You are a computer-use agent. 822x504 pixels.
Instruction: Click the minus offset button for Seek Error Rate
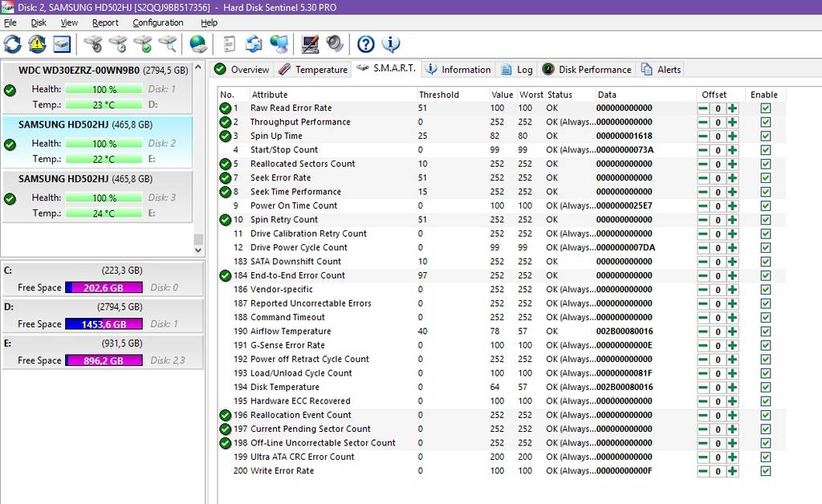click(x=703, y=178)
